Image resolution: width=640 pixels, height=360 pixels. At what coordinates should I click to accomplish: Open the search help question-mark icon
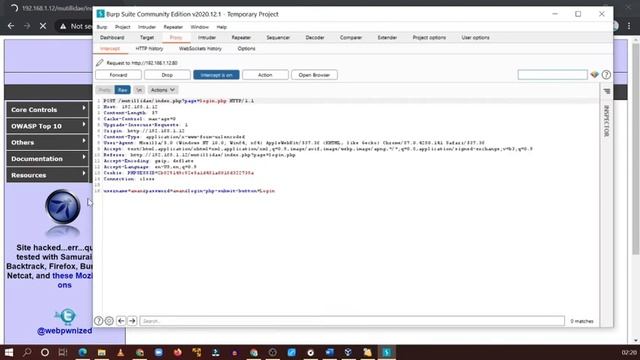pos(98,321)
